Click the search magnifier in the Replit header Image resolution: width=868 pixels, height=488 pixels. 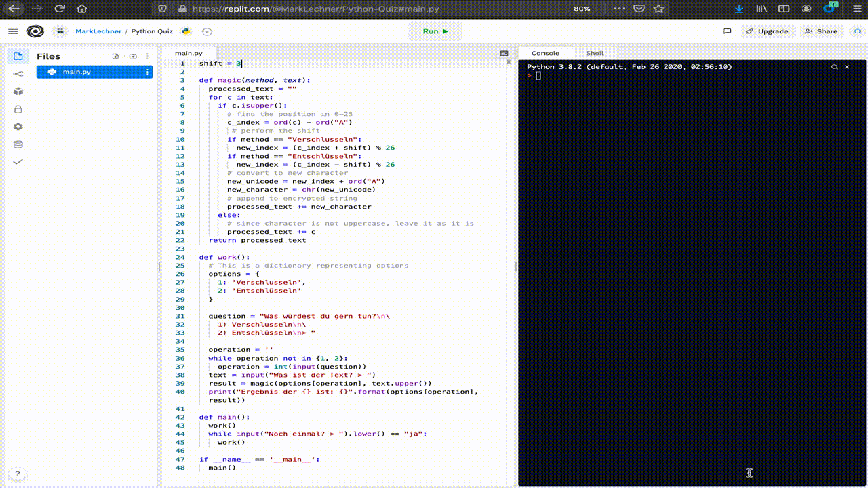[x=858, y=31]
